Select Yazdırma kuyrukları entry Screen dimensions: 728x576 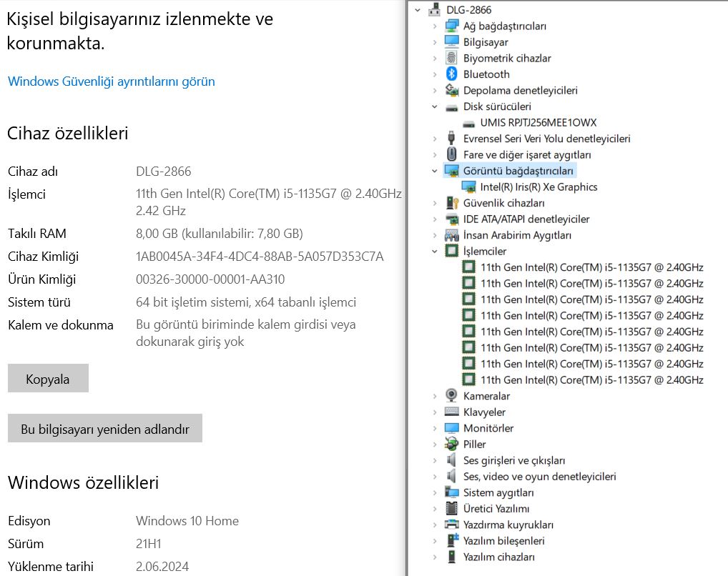[x=508, y=525]
